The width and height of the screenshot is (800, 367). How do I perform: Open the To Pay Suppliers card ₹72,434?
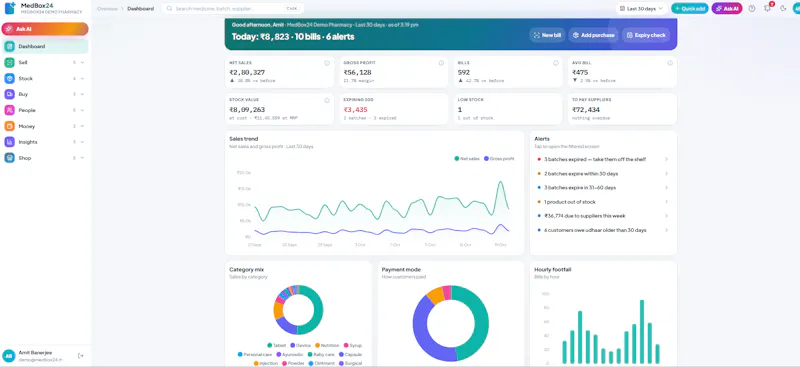(x=622, y=109)
